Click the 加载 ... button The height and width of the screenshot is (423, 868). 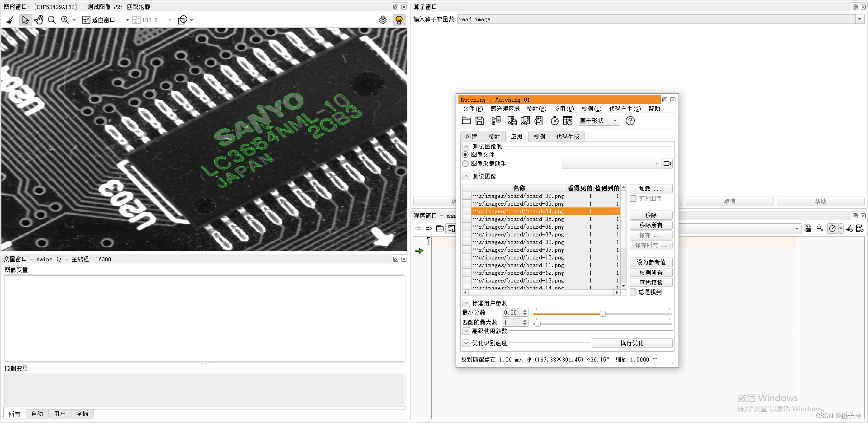(651, 188)
